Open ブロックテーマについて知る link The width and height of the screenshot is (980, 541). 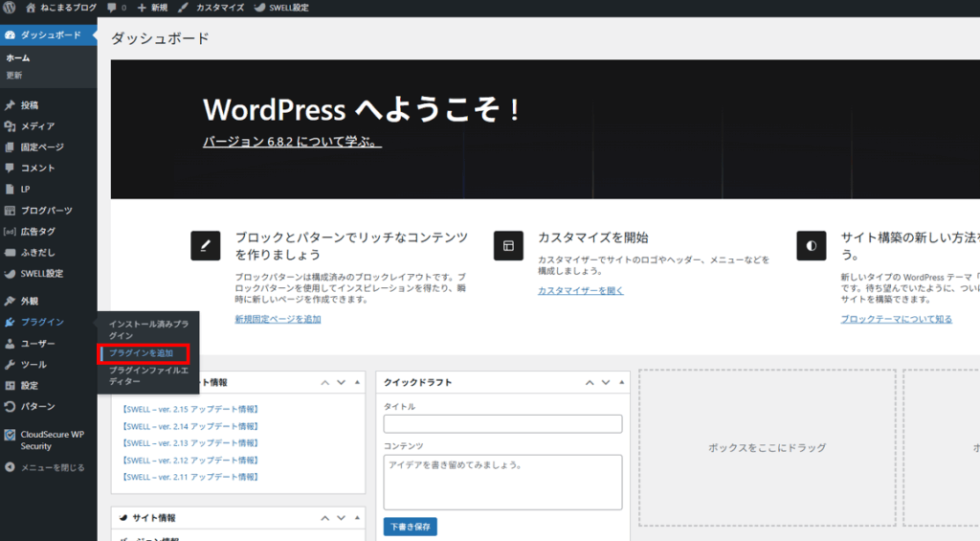tap(896, 319)
